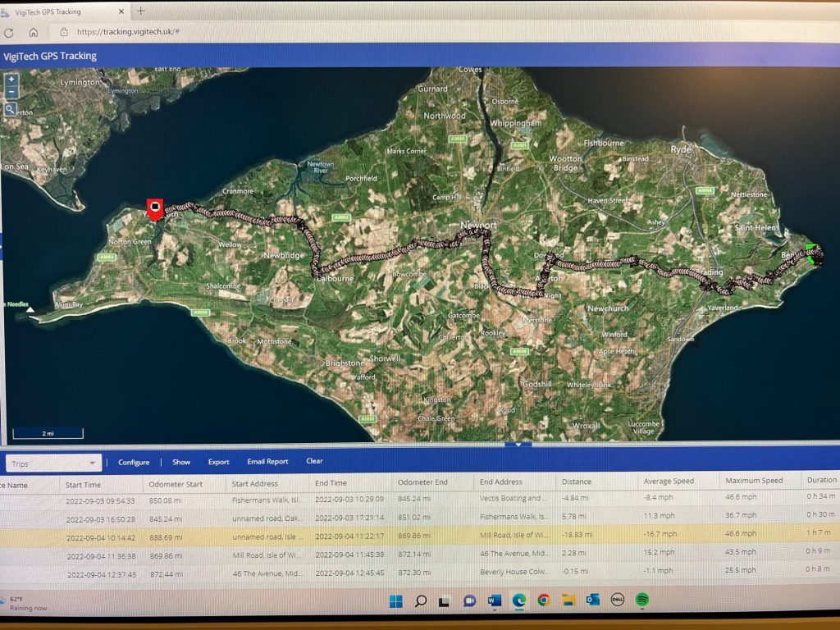Collapse the map panel using the arrow handle

(518, 445)
